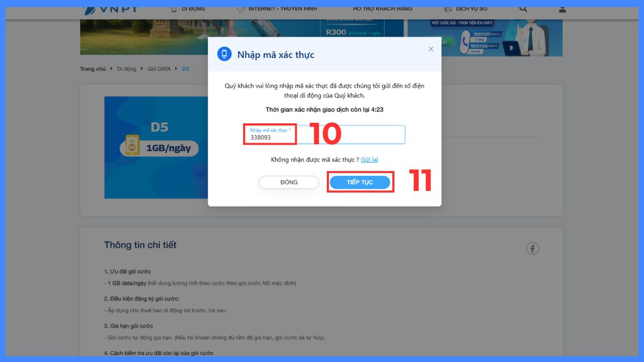
Task: Click the Facebook share icon
Action: [532, 248]
